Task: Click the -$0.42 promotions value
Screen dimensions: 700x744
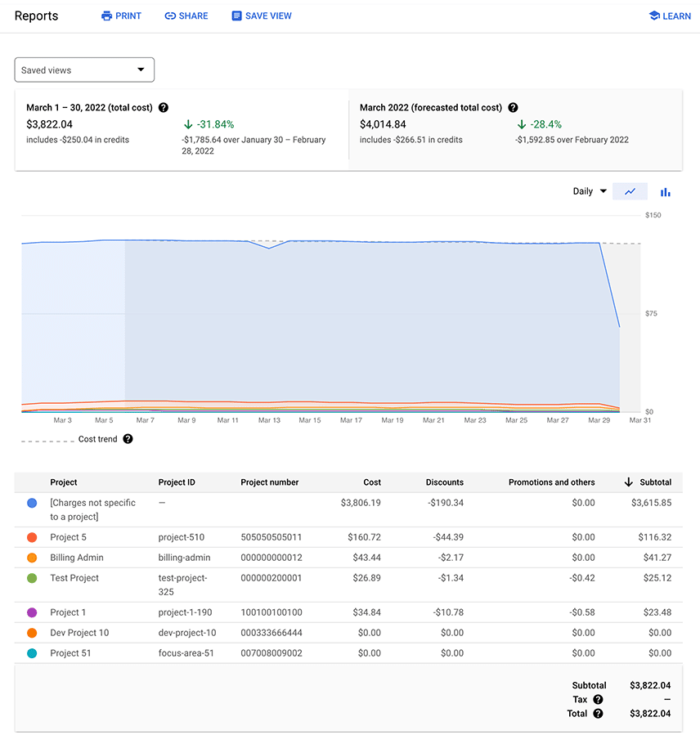Action: (x=581, y=578)
